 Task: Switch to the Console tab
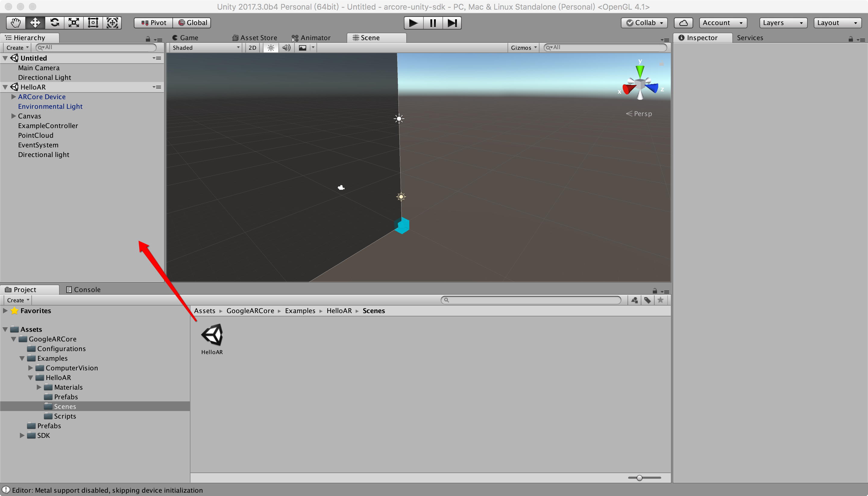(x=83, y=289)
